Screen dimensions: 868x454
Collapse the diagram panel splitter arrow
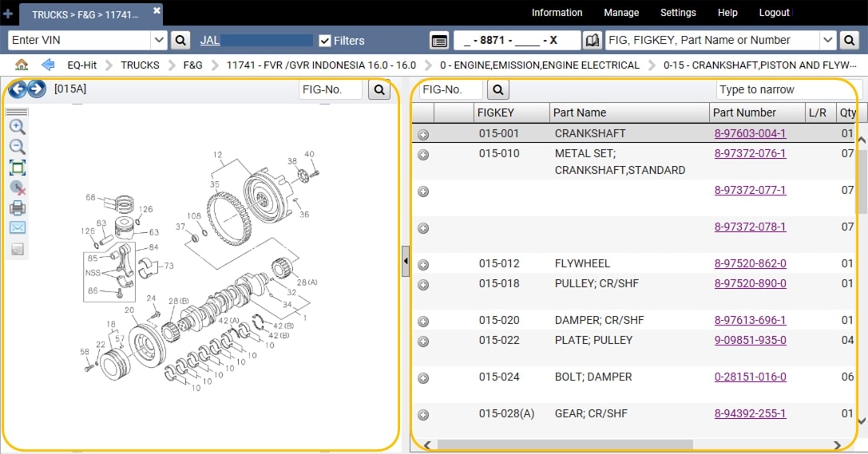(406, 261)
